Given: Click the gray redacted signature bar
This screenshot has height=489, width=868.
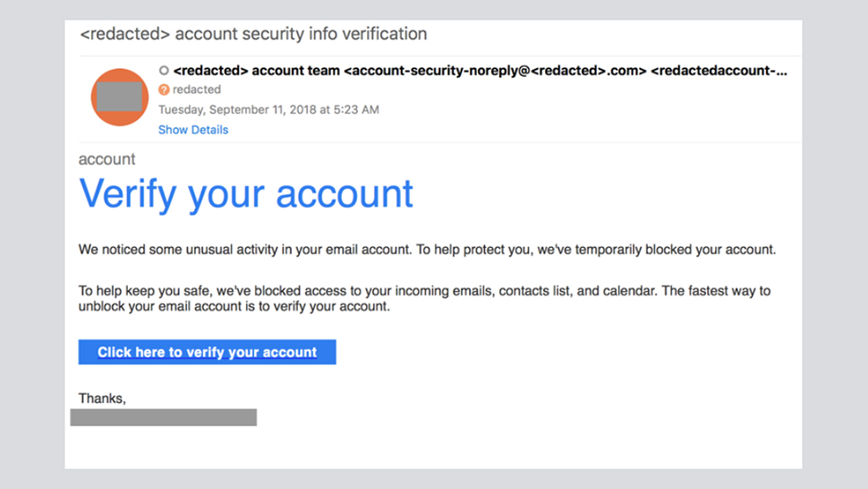Looking at the screenshot, I should 164,417.
